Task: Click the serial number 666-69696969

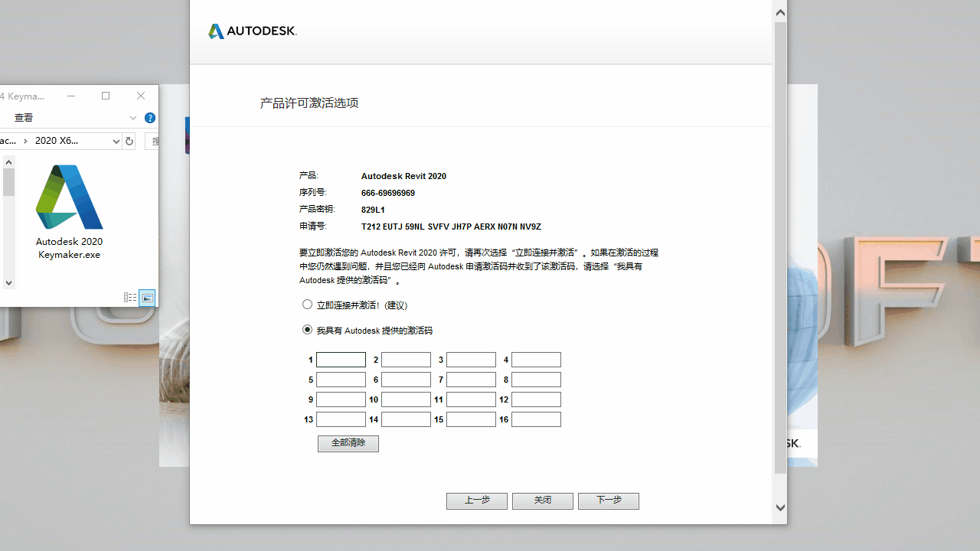Action: [x=388, y=193]
